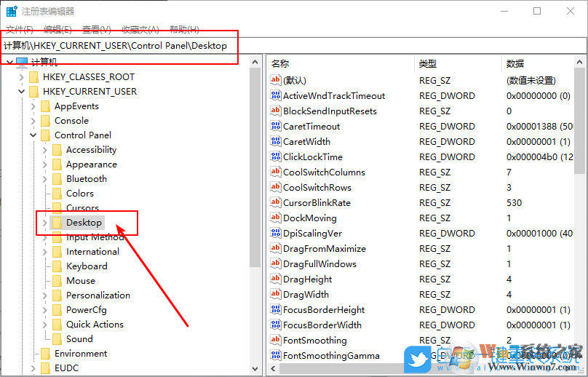Viewport: 588px width, 377px height.
Task: Collapse the HKEY_CURRENT_USER hive
Action: click(22, 92)
